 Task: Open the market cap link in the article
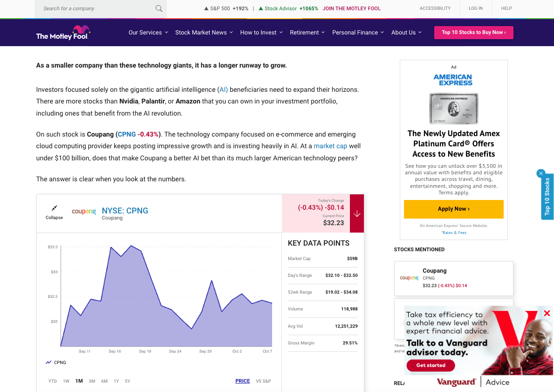[330, 146]
